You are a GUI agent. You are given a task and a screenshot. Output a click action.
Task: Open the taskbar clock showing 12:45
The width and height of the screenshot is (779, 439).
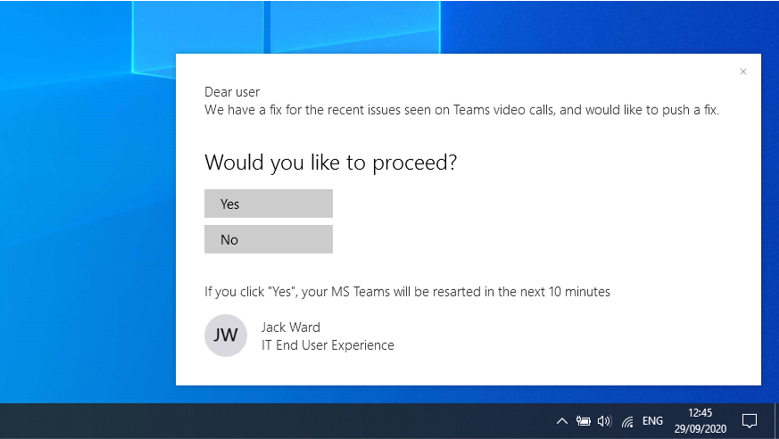point(700,421)
